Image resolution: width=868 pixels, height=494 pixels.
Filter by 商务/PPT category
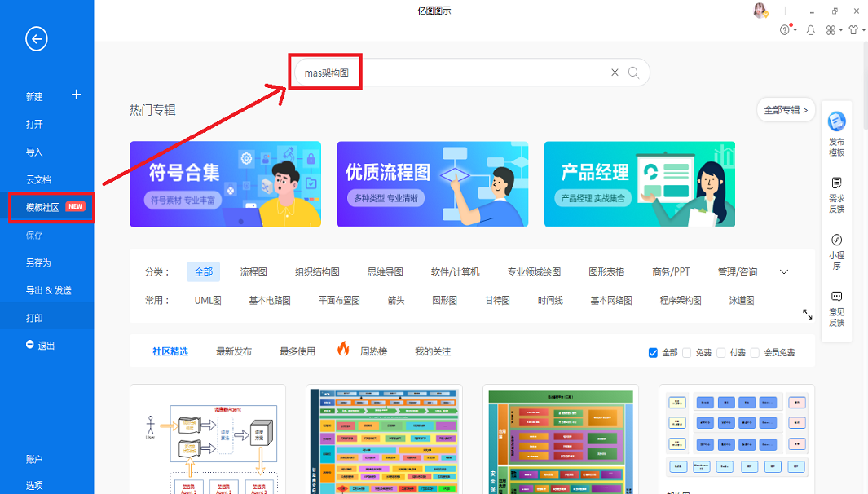(x=671, y=272)
